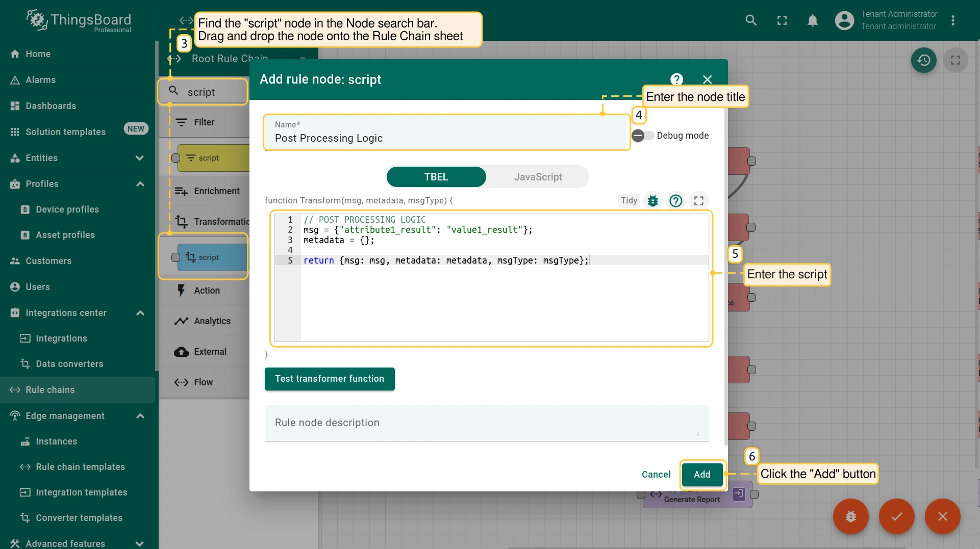Open the three-dot user menu
The width and height of the screenshot is (980, 549).
(x=952, y=20)
